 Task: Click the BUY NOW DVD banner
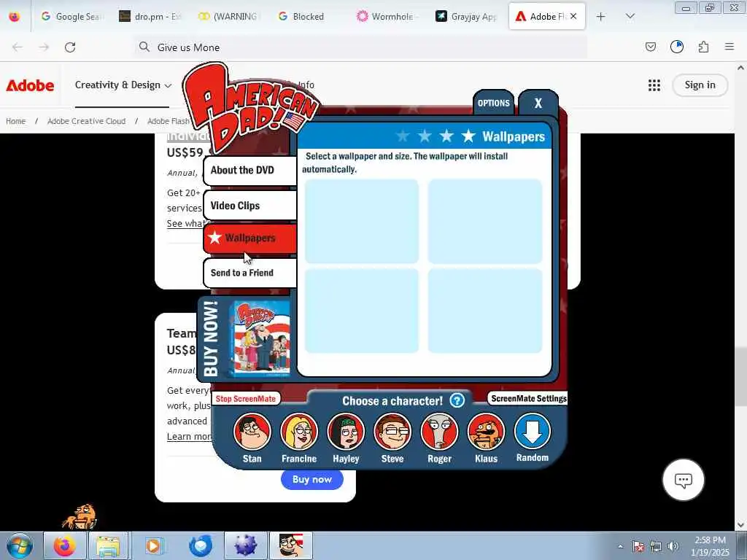[245, 338]
